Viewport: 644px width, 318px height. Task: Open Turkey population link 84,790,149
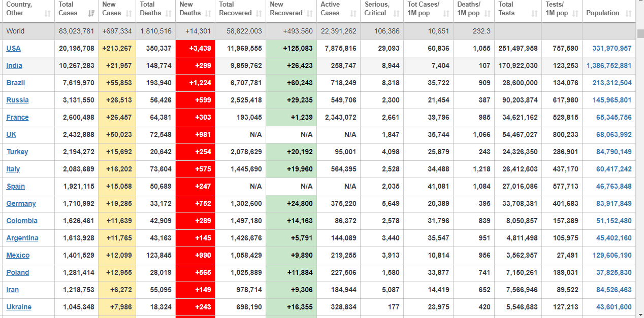tap(614, 152)
